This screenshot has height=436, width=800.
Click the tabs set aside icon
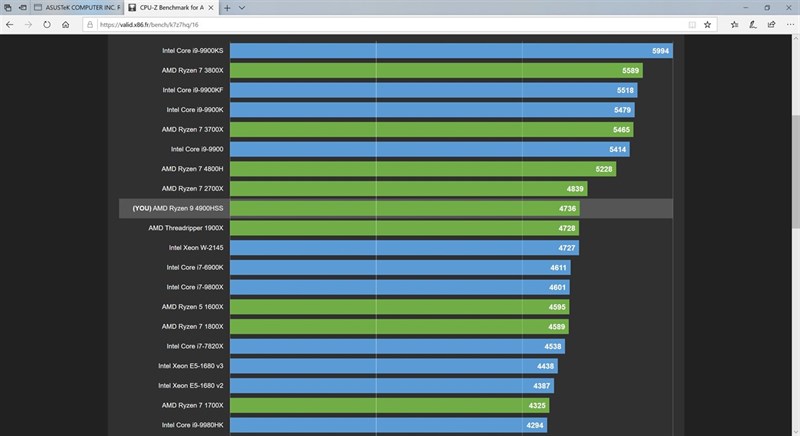[8, 8]
